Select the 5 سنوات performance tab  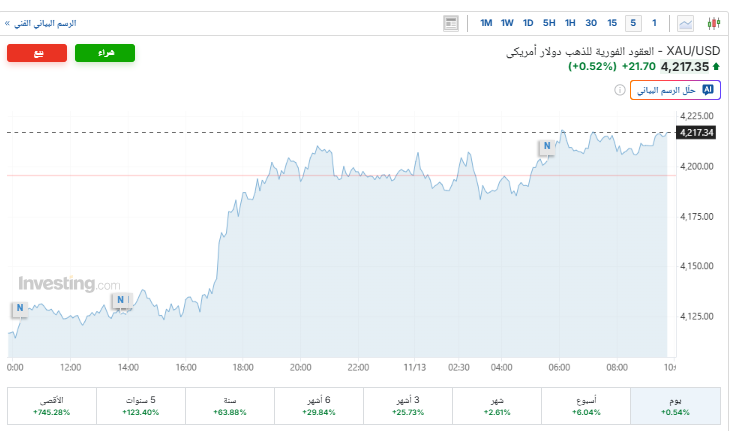pyautogui.click(x=141, y=405)
